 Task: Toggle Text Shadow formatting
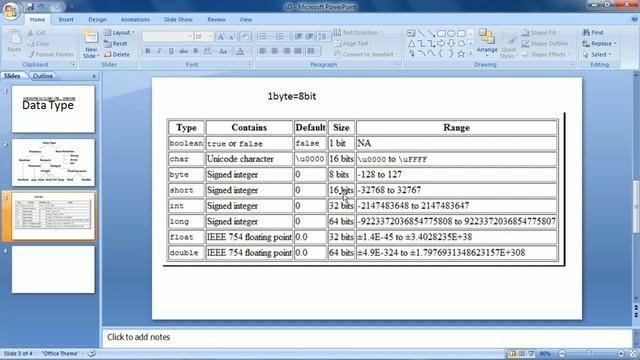click(196, 51)
